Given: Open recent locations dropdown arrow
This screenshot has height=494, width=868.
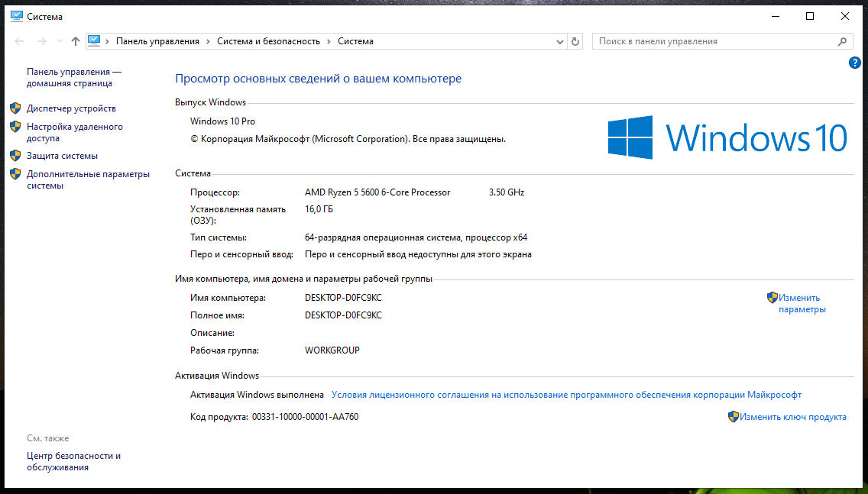Looking at the screenshot, I should coord(60,41).
